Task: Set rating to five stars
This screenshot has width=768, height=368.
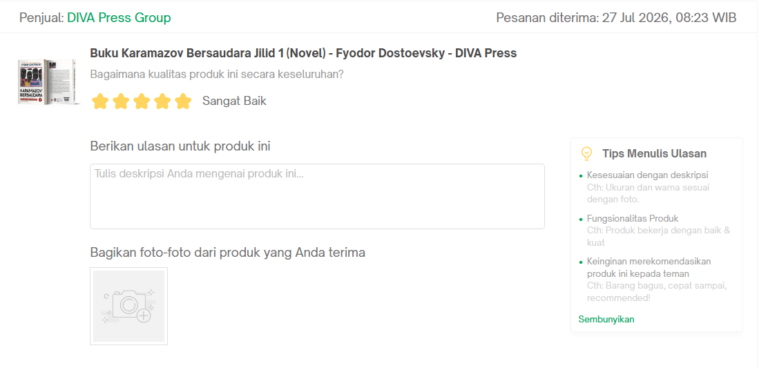Action: [183, 101]
